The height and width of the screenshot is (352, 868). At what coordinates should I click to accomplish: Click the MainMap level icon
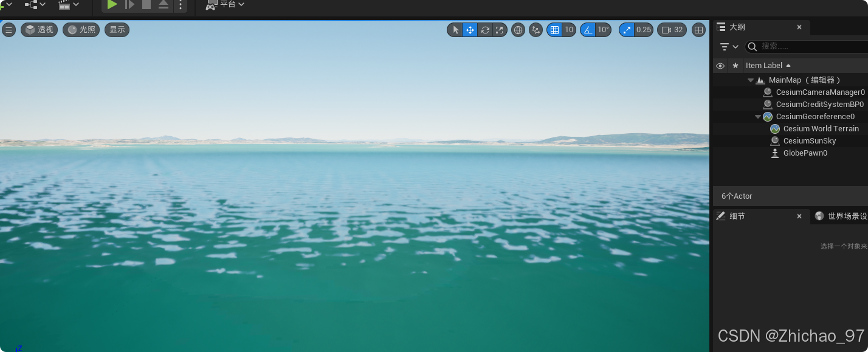point(760,80)
